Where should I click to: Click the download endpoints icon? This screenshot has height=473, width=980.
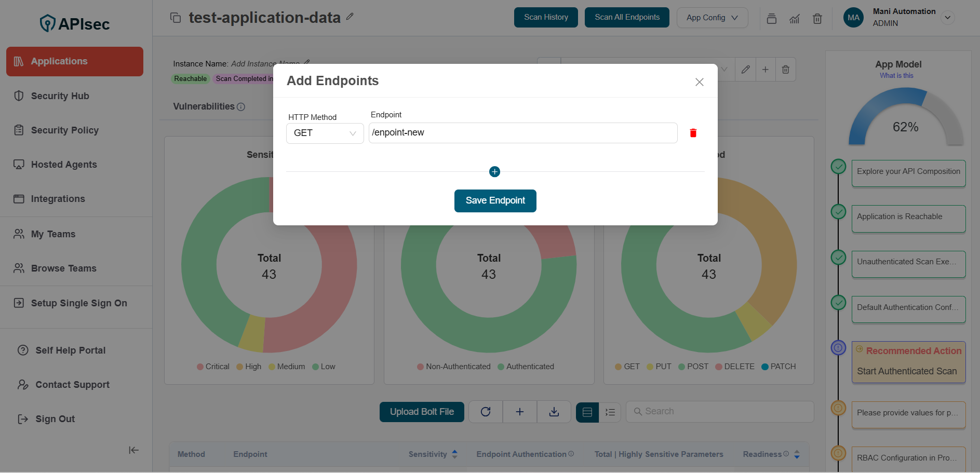pos(554,411)
